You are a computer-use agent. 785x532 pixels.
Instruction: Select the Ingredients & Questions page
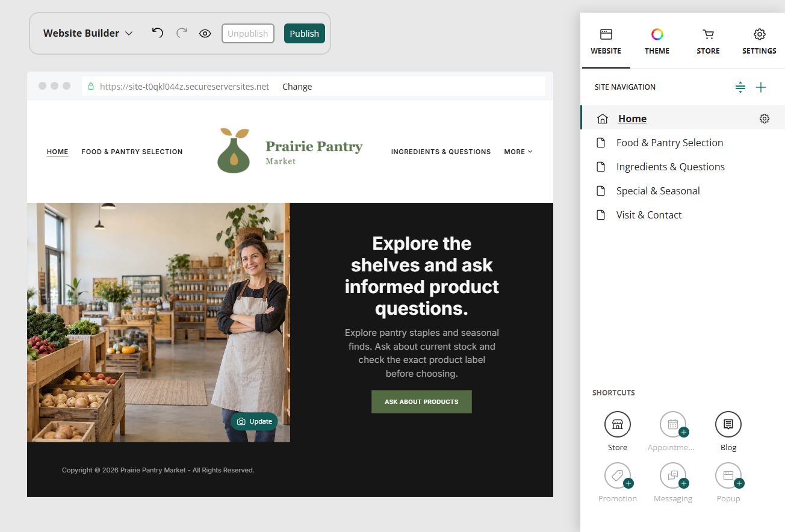(683, 167)
